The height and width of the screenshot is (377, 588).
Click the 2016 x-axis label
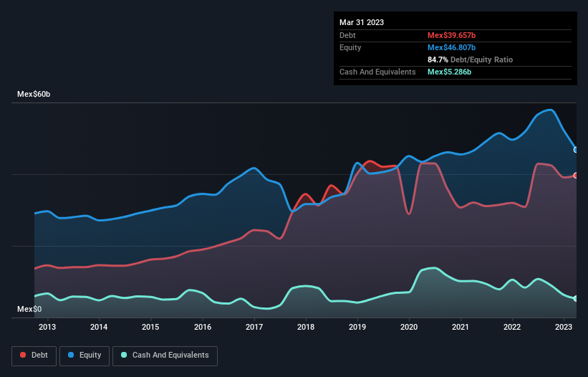point(203,327)
